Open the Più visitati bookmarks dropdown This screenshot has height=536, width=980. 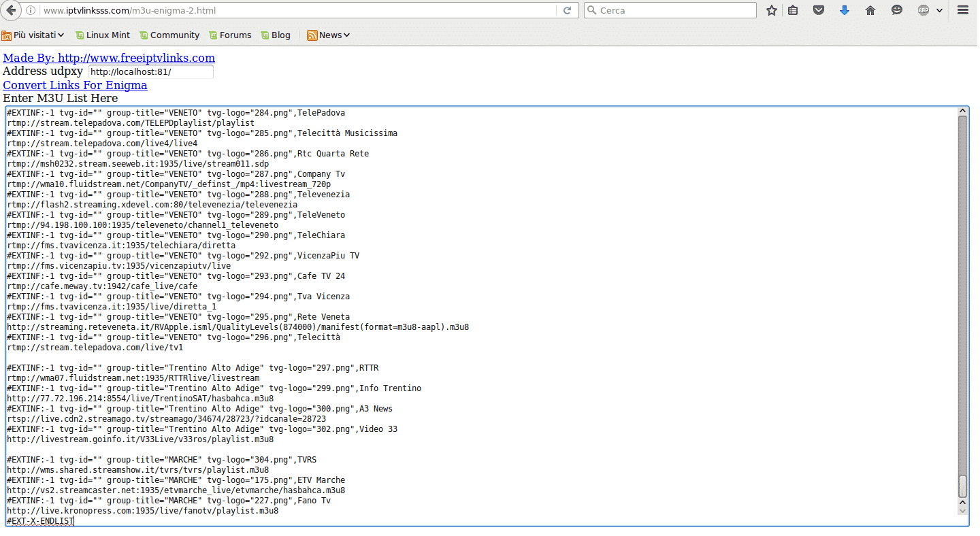pos(33,35)
